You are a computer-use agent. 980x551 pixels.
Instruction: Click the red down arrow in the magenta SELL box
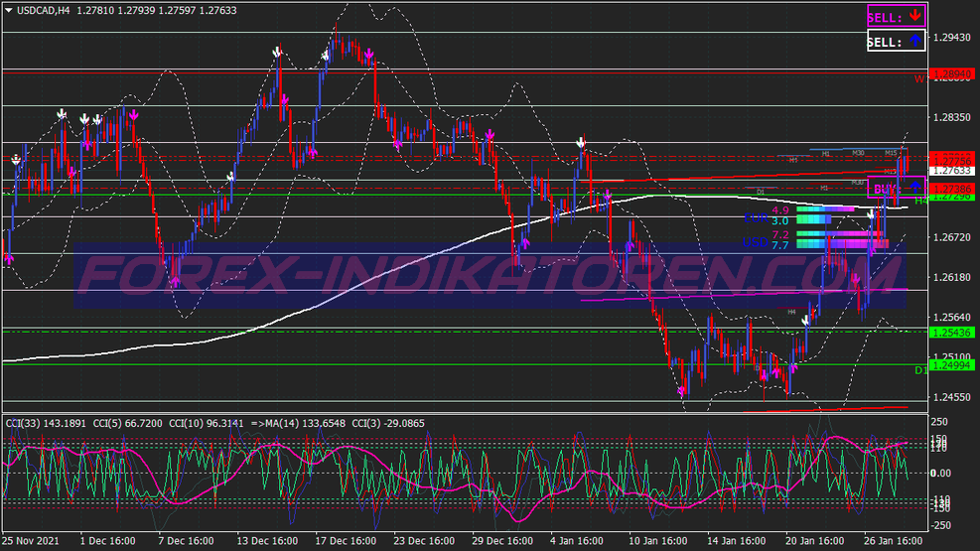tap(915, 16)
